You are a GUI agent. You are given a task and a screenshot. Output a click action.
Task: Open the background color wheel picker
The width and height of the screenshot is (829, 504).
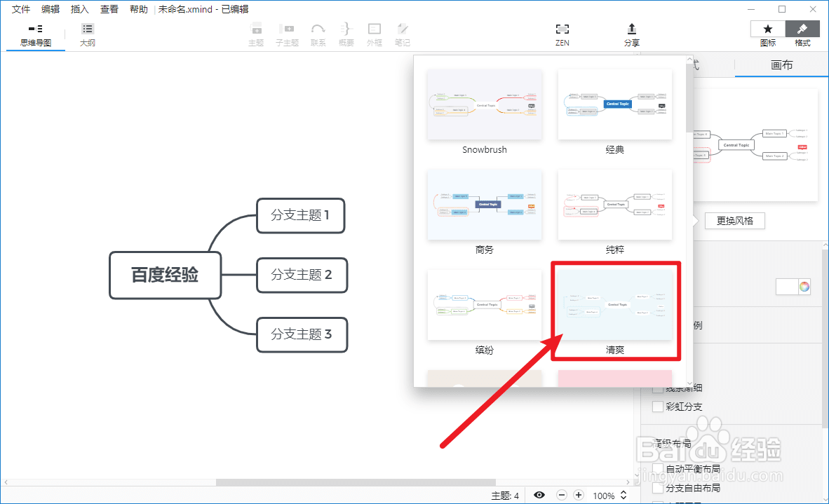coord(804,287)
